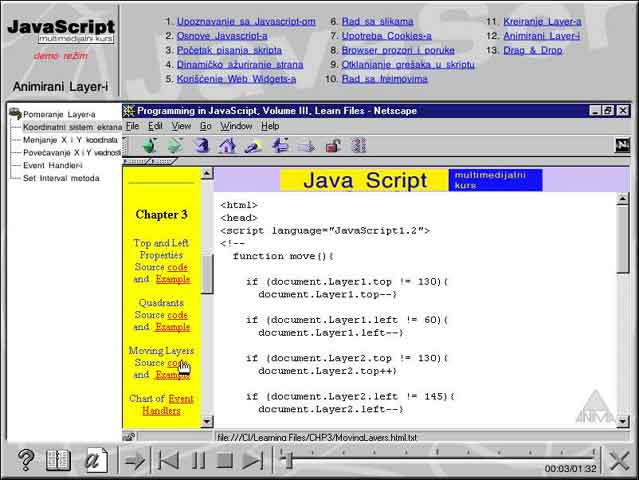Open lesson Animirani Layer-i
The image size is (639, 480).
541,36
